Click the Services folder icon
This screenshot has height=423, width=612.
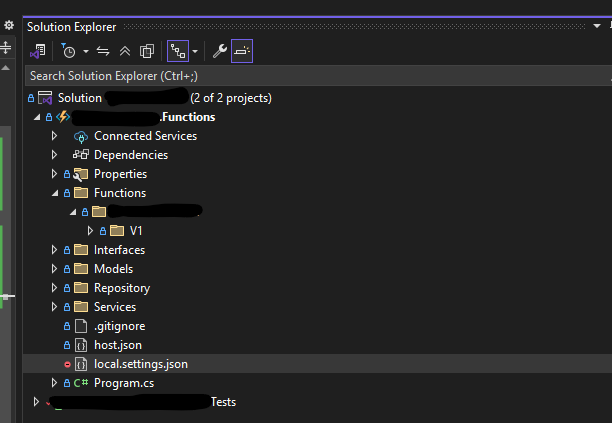click(x=81, y=307)
